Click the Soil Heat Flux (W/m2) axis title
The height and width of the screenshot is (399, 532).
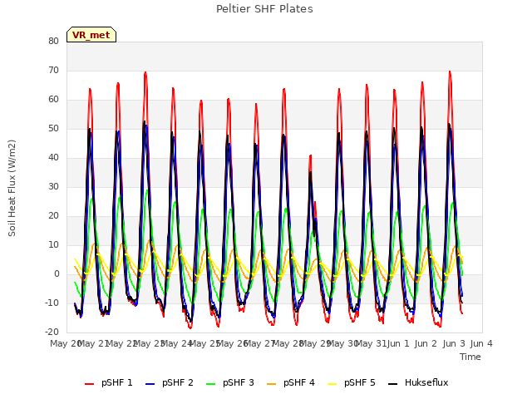click(12, 188)
